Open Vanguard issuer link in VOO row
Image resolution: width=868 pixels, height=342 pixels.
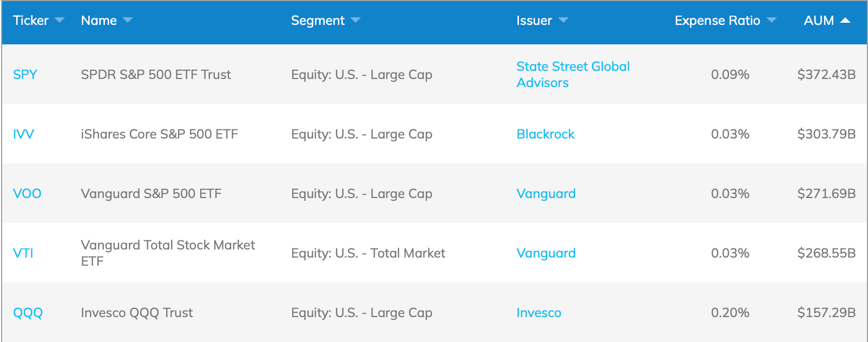pos(546,194)
